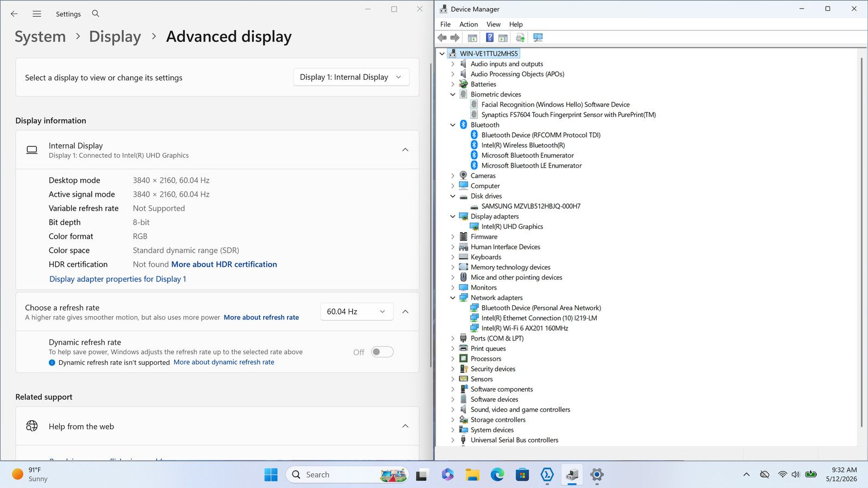
Task: Select Bluetooth Device (RFCOMM Protocol TDI)
Action: (541, 135)
